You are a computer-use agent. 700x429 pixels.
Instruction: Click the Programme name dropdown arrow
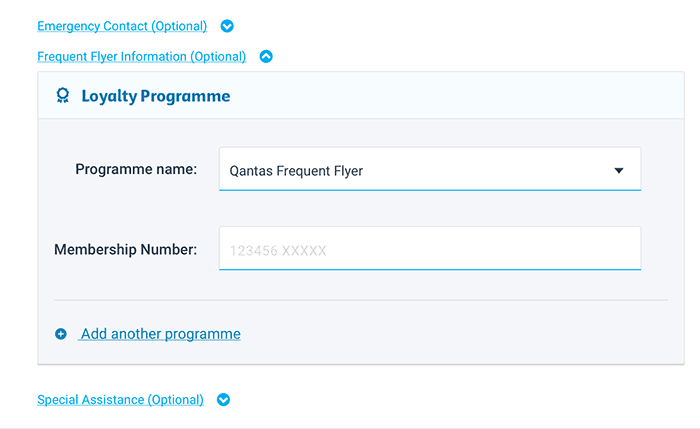coord(619,171)
